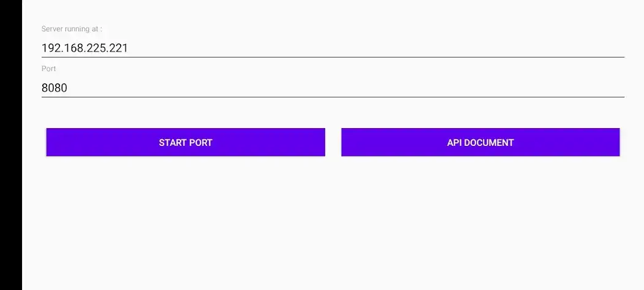Tap the "START PORT" text on the button
The image size is (644, 290).
click(185, 143)
